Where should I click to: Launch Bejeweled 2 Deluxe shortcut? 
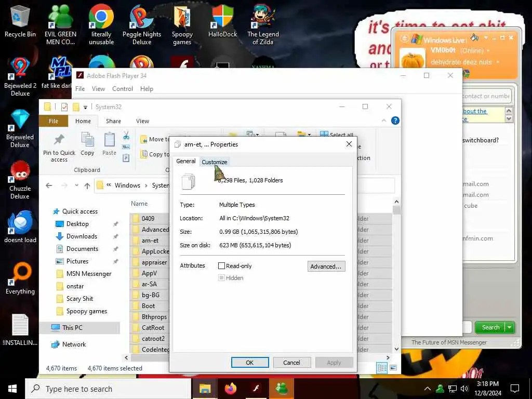point(20,77)
